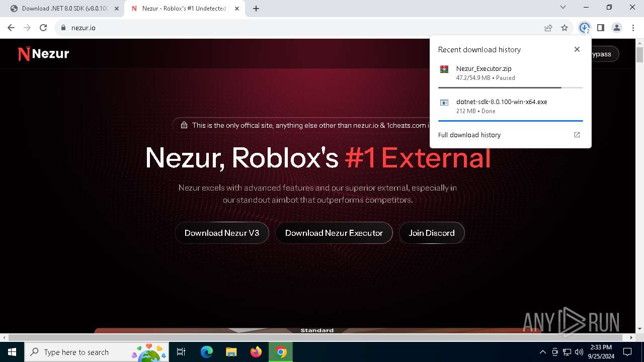Open Chrome side panel icon
This screenshot has height=362, width=644.
[x=600, y=28]
